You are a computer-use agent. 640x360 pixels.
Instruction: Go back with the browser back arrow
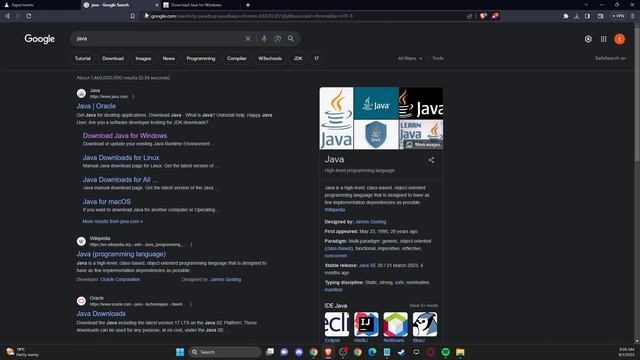click(7, 16)
